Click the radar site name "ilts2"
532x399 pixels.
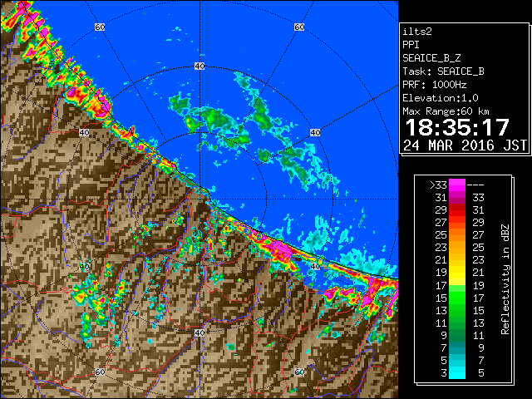[417, 32]
